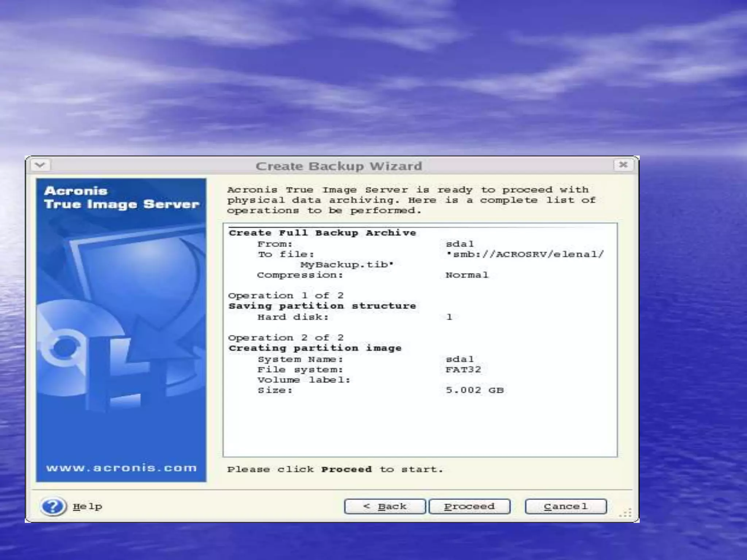Click the Help text label
Screen dimensions: 747x560
88,506
